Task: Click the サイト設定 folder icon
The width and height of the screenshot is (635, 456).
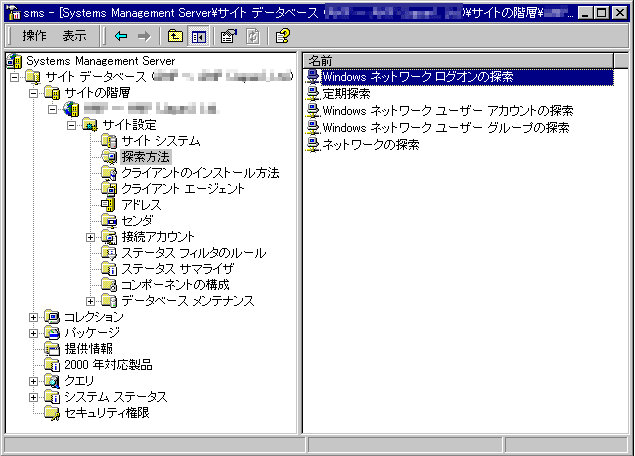Action: tap(90, 125)
